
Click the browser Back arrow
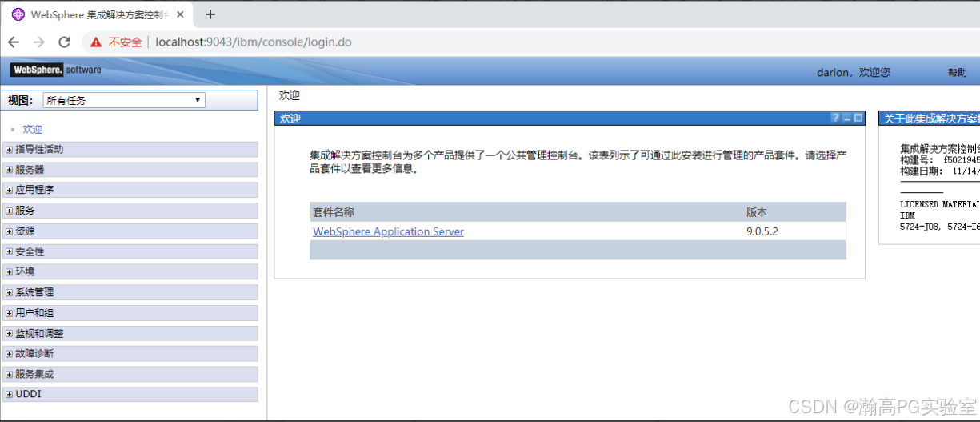coord(14,42)
